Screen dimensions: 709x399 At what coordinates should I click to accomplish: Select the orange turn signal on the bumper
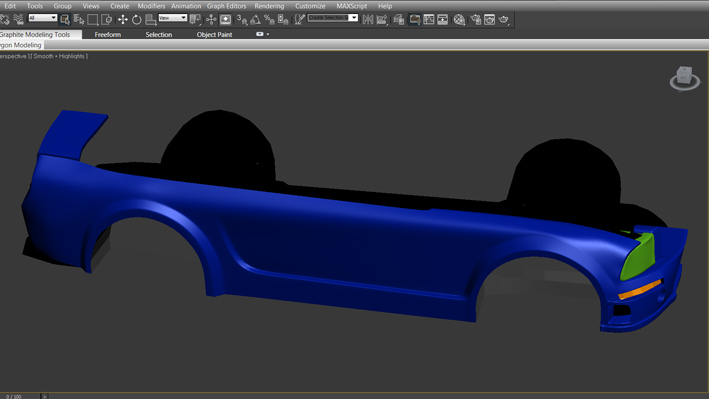point(640,290)
